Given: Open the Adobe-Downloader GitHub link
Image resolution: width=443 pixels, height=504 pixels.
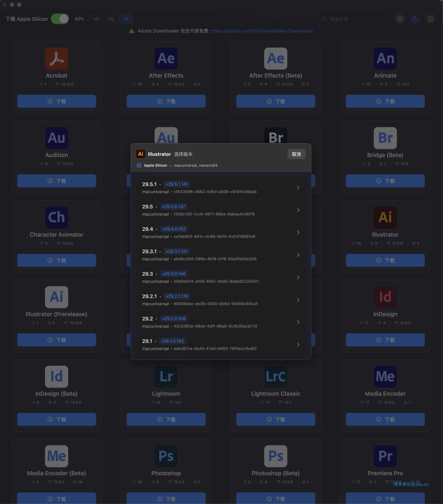Looking at the screenshot, I should 262,31.
